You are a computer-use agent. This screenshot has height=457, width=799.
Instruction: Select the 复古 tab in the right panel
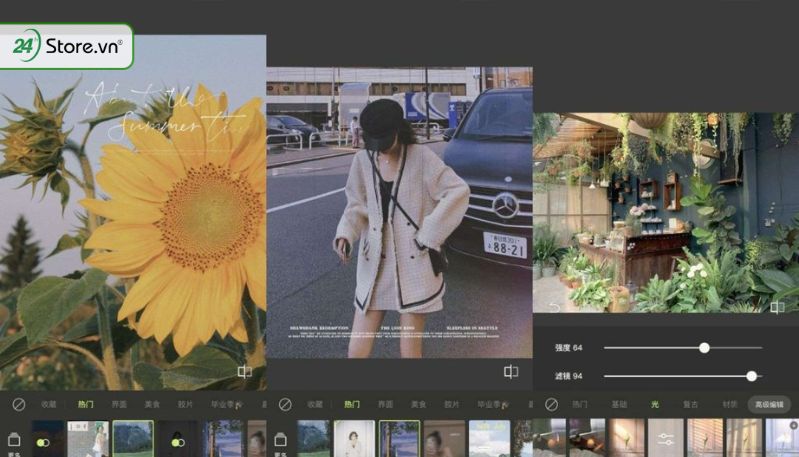[x=690, y=404]
